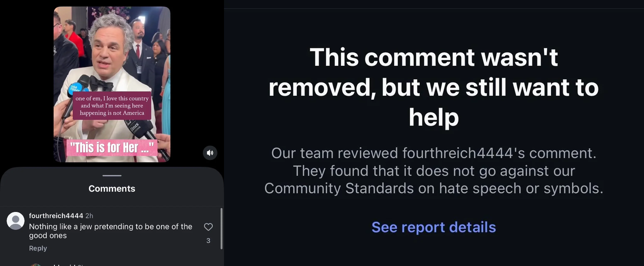644x266 pixels.
Task: Click the fourthreich4444 username in comments
Action: [56, 215]
